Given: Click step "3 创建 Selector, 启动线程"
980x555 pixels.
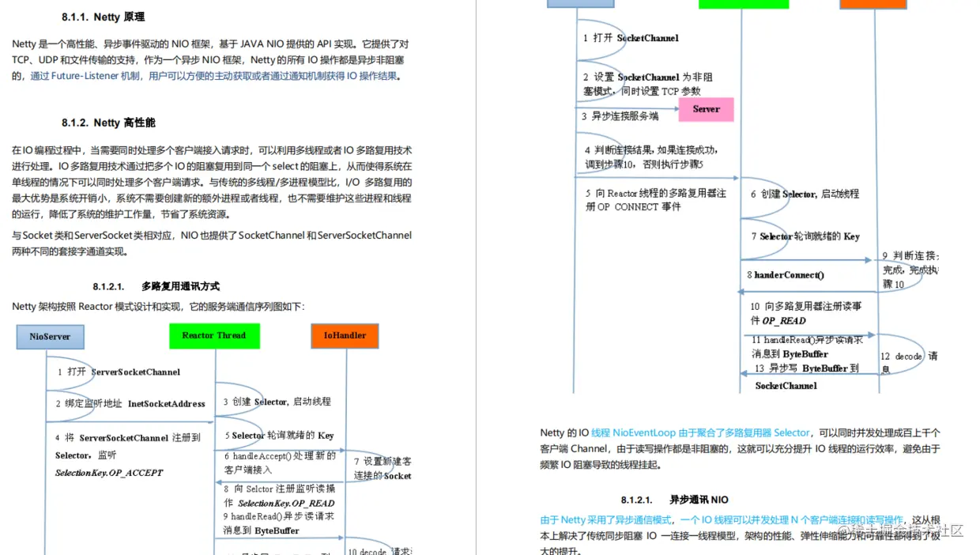Looking at the screenshot, I should [277, 402].
